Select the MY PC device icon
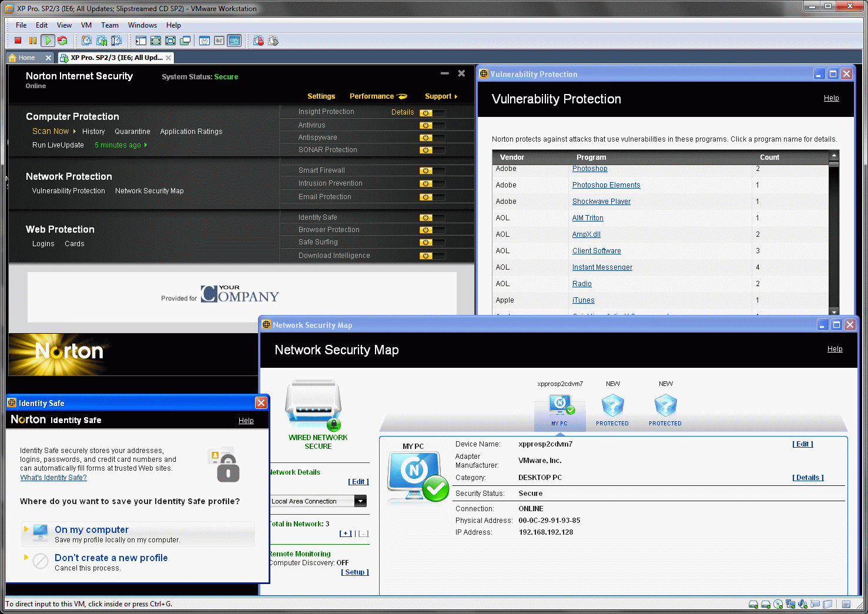Viewport: 868px width, 614px height. (x=559, y=405)
